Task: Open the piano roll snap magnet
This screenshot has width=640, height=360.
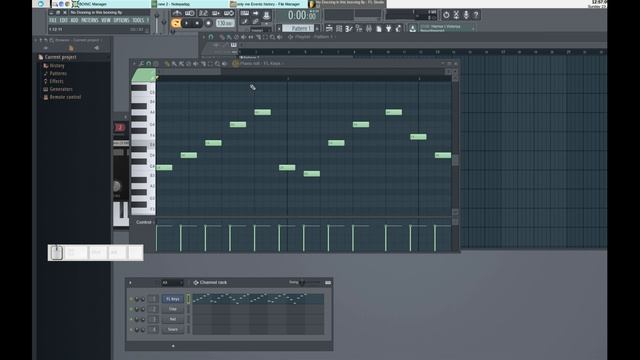Action: (x=149, y=64)
